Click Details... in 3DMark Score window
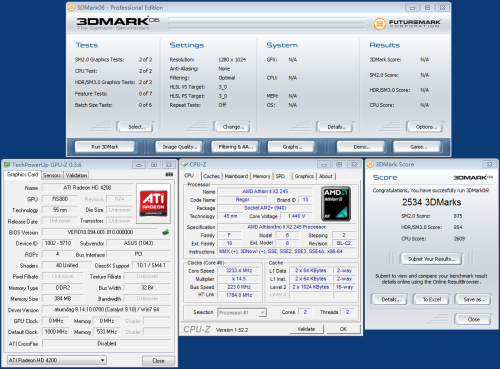The height and width of the screenshot is (369, 500). (391, 299)
